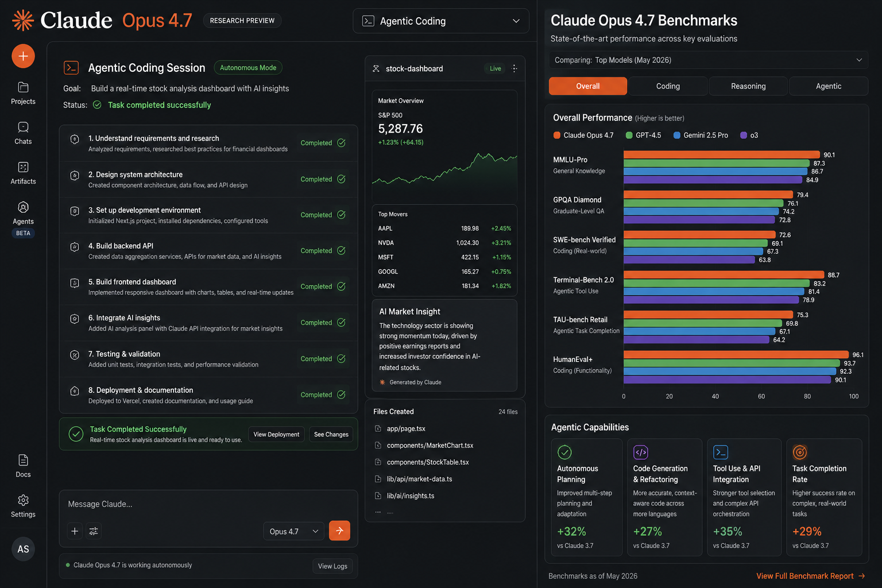Screen dimensions: 882x588
Task: Click the Gemini 2.5 Pro blue legend swatch
Action: coord(677,136)
